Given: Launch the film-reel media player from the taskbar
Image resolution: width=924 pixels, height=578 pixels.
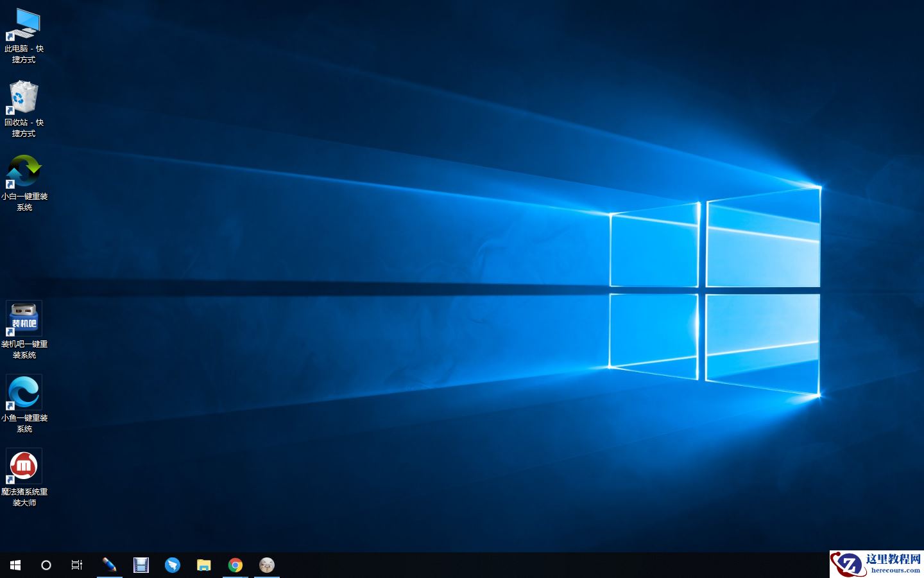Looking at the screenshot, I should pyautogui.click(x=141, y=565).
